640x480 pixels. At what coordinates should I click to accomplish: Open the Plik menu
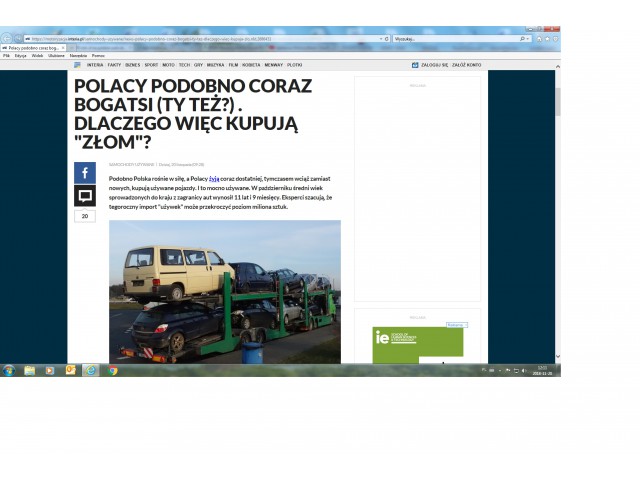click(x=6, y=55)
